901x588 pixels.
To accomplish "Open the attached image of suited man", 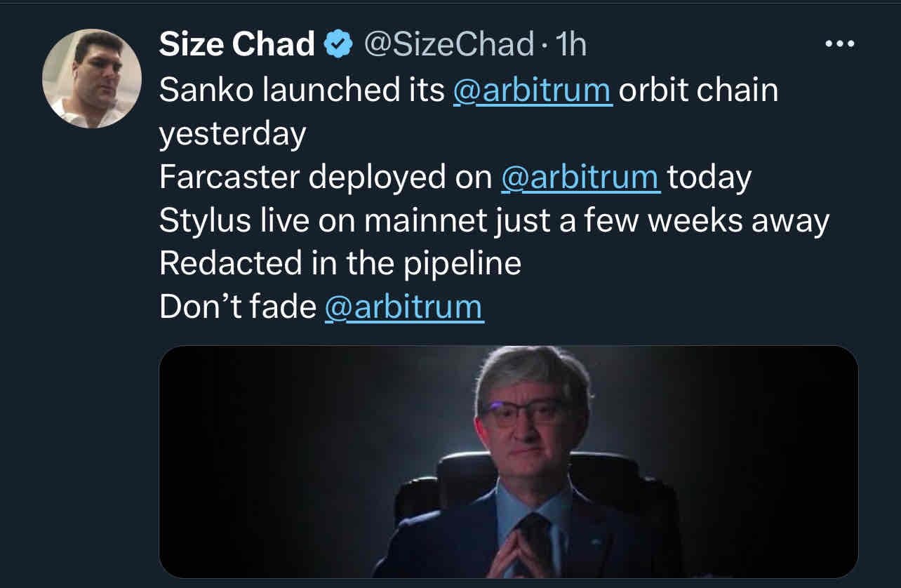I will (508, 461).
